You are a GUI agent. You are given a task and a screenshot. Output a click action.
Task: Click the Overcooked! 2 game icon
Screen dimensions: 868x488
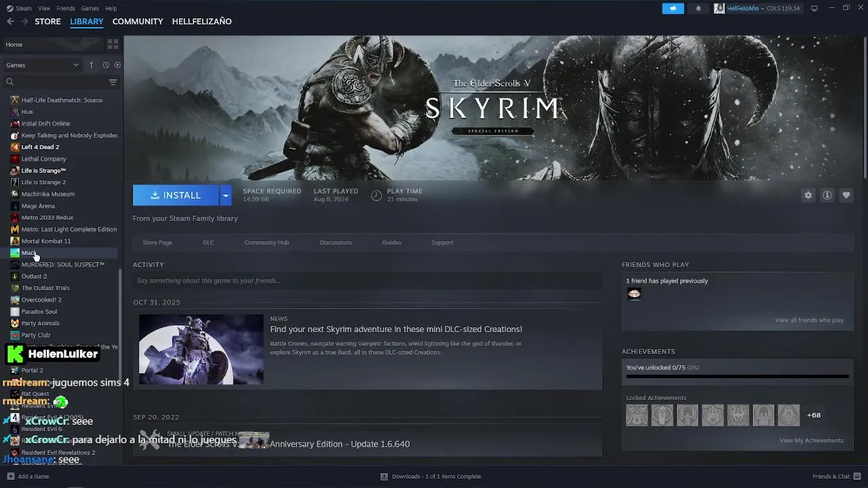[15, 300]
